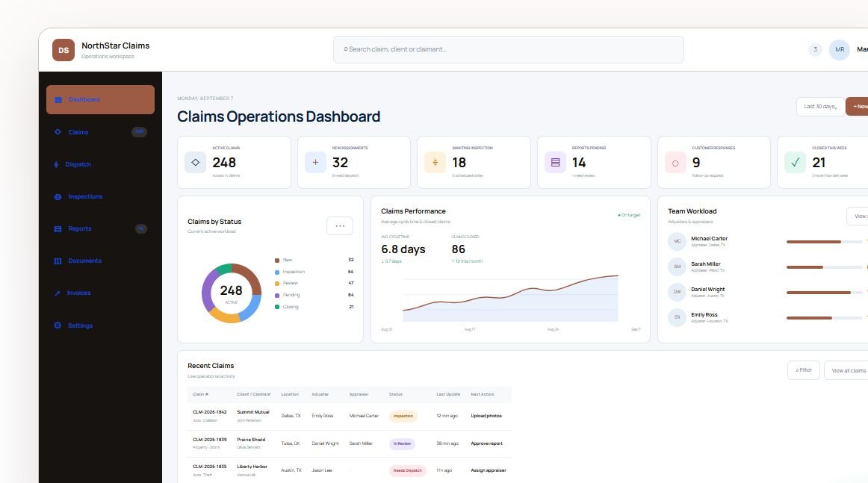
Task: Click the Settings gear icon
Action: (x=58, y=325)
